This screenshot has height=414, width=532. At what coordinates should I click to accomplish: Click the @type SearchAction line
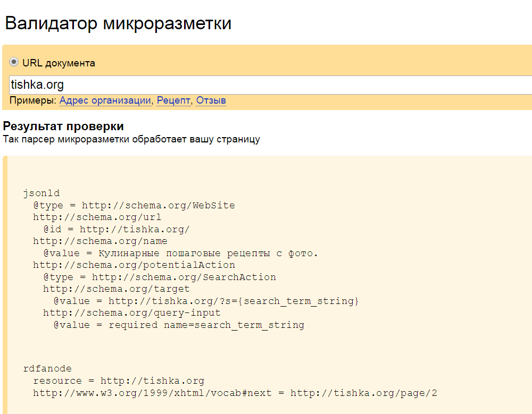pyautogui.click(x=160, y=277)
